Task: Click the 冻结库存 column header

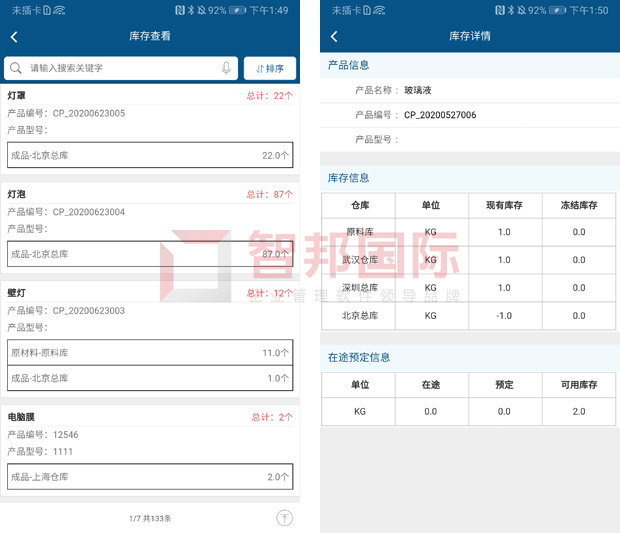Action: (x=579, y=205)
